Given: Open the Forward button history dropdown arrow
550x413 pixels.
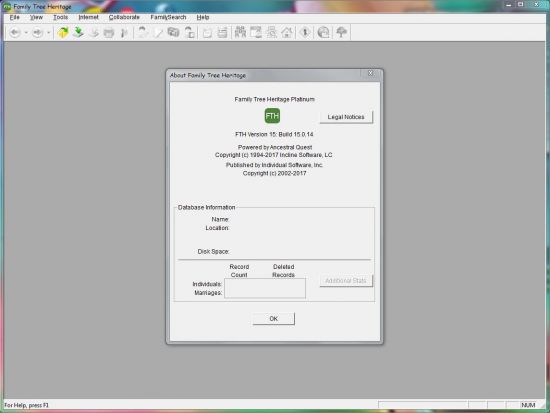Looking at the screenshot, I should click(48, 33).
